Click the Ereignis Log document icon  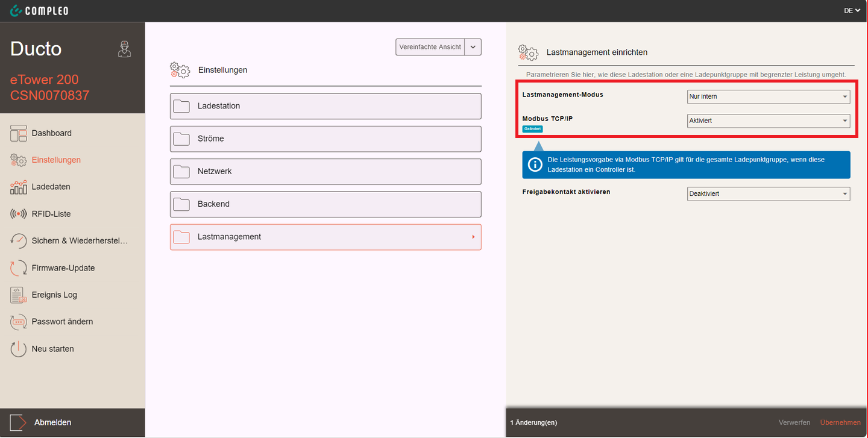pos(19,295)
